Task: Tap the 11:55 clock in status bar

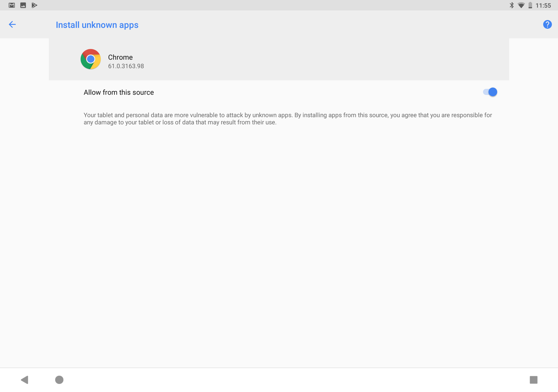Action: 543,5
